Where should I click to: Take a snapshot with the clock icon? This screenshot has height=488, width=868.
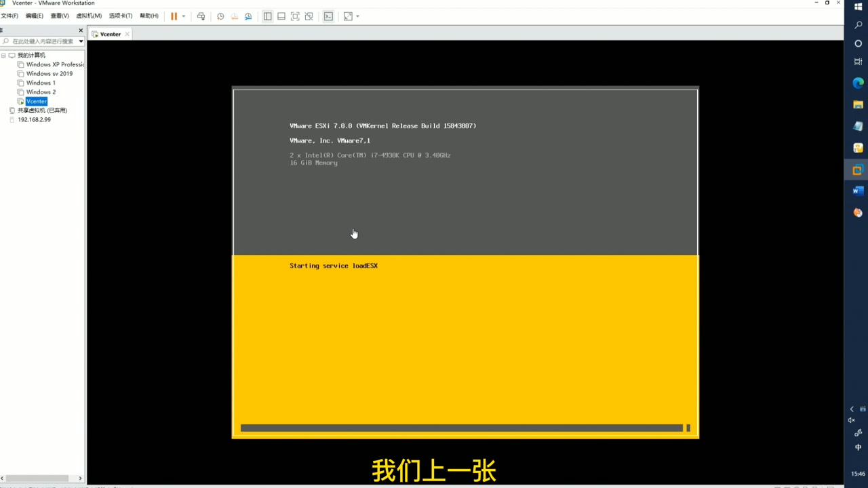click(220, 16)
